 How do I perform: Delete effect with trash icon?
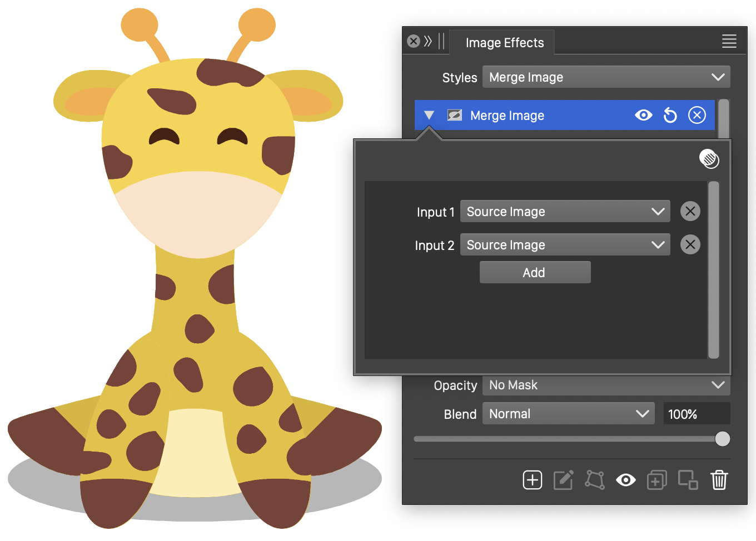coord(719,480)
